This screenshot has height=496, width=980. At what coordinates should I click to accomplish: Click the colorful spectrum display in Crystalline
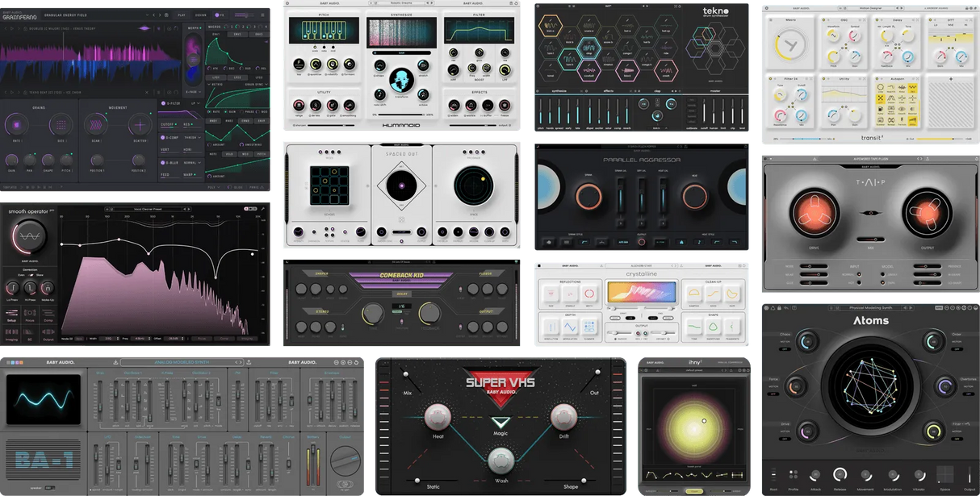(x=640, y=291)
